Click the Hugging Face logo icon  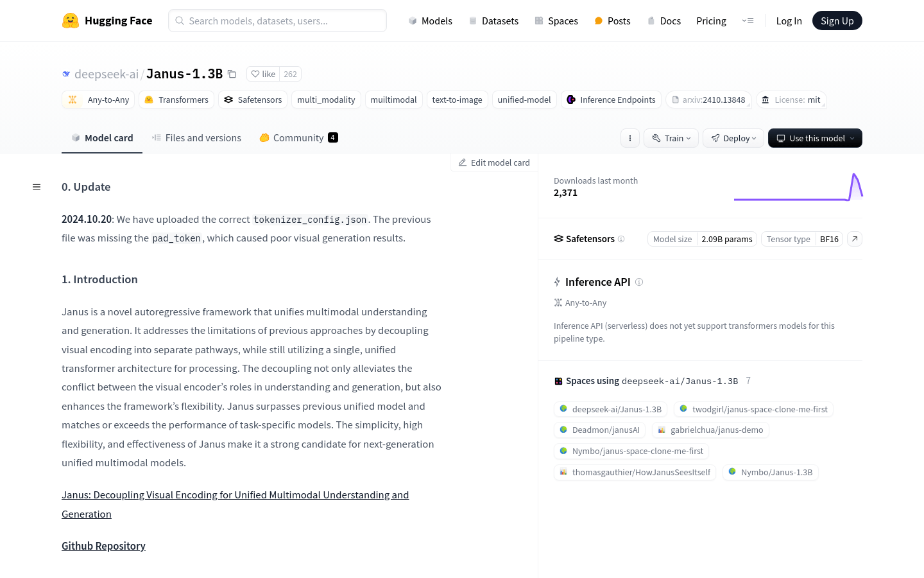(x=71, y=21)
